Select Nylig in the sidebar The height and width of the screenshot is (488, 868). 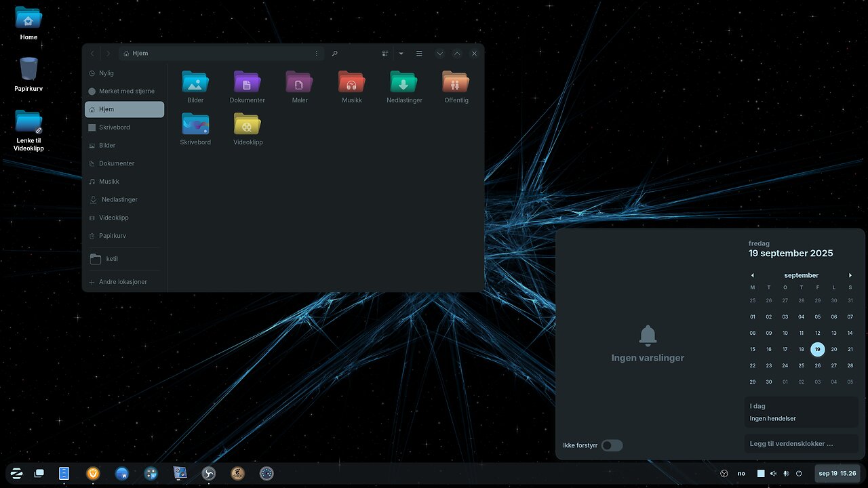pyautogui.click(x=124, y=73)
